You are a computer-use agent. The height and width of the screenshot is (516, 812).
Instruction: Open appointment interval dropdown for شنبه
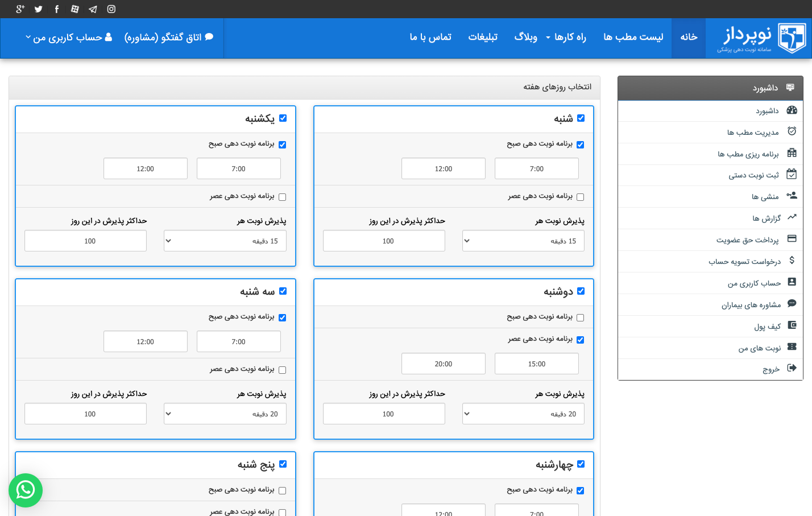[x=523, y=241]
